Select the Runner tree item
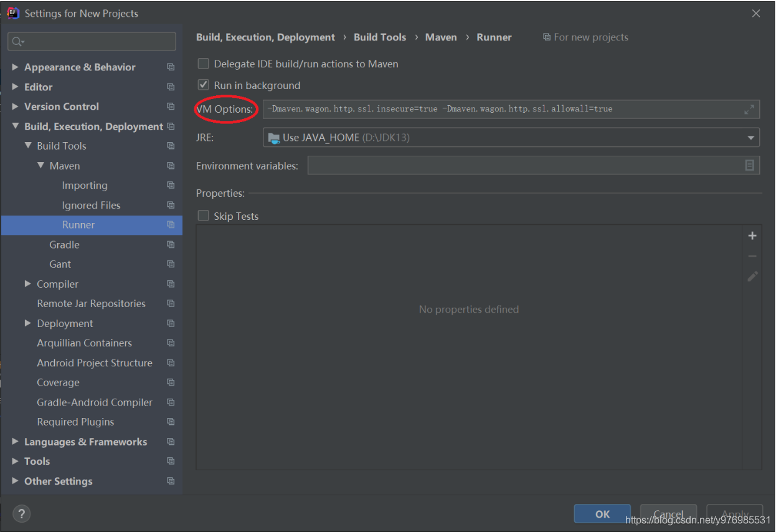The height and width of the screenshot is (532, 776). point(92,225)
